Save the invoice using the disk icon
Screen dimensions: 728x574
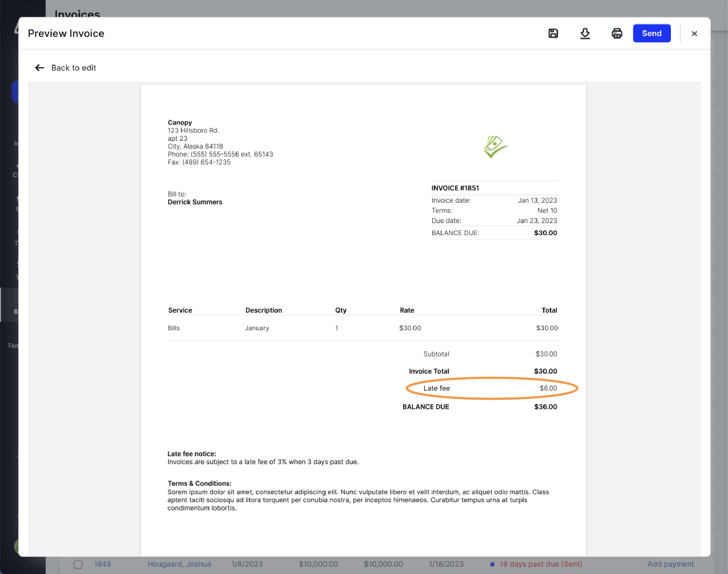point(553,33)
